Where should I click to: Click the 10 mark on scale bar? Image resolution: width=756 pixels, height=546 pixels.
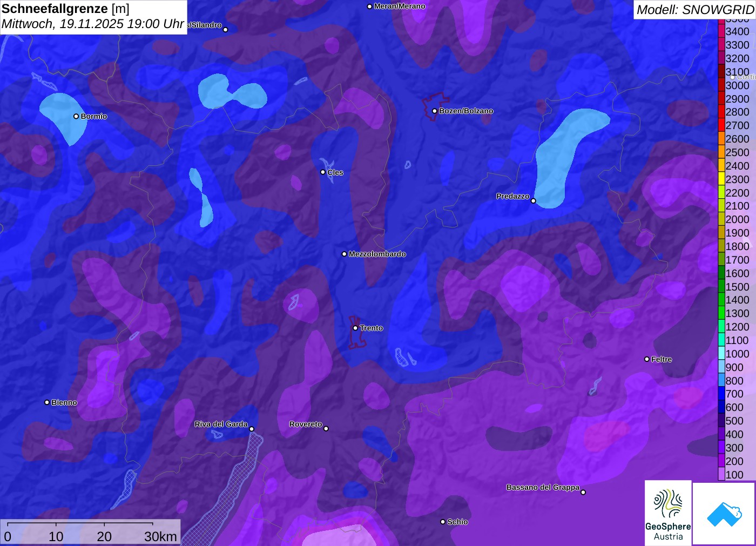[56, 536]
